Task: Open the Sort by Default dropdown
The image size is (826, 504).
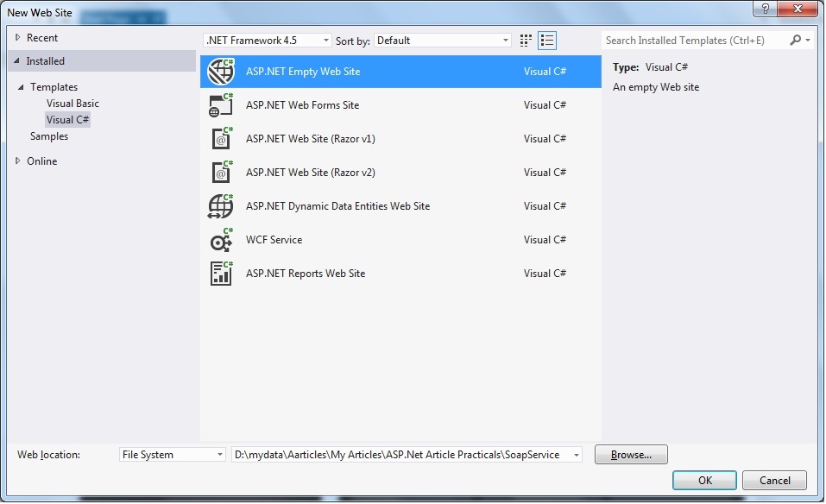Action: [x=443, y=41]
